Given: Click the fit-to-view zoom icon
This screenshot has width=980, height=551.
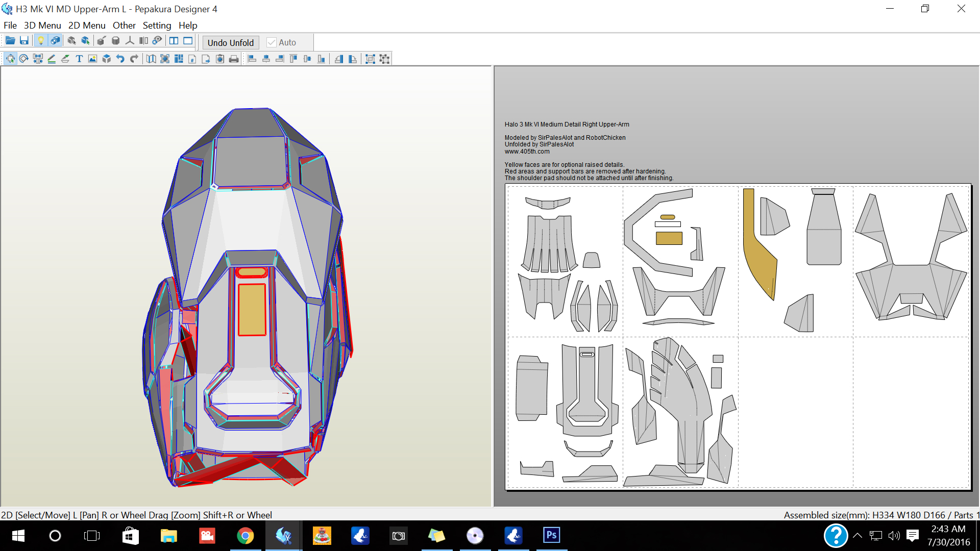Looking at the screenshot, I should (165, 59).
